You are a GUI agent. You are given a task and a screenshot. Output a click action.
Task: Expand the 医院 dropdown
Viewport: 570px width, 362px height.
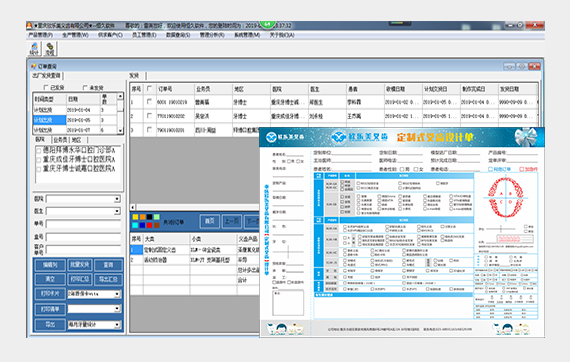tap(117, 199)
